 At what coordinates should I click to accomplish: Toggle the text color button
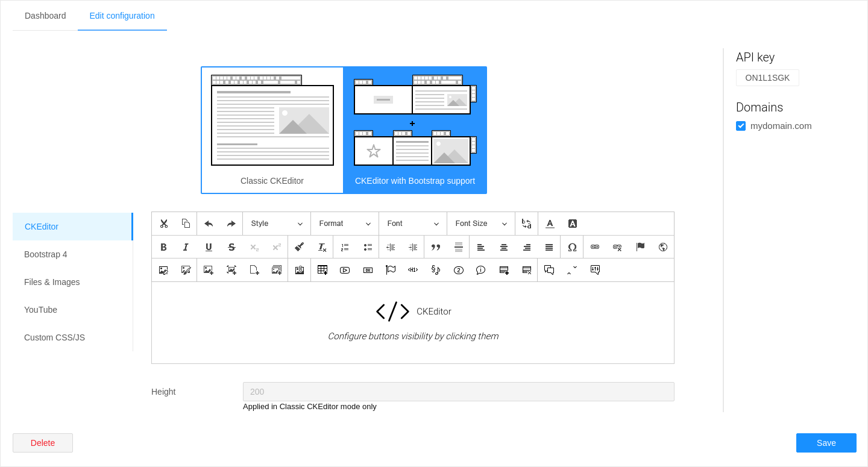[x=550, y=224]
